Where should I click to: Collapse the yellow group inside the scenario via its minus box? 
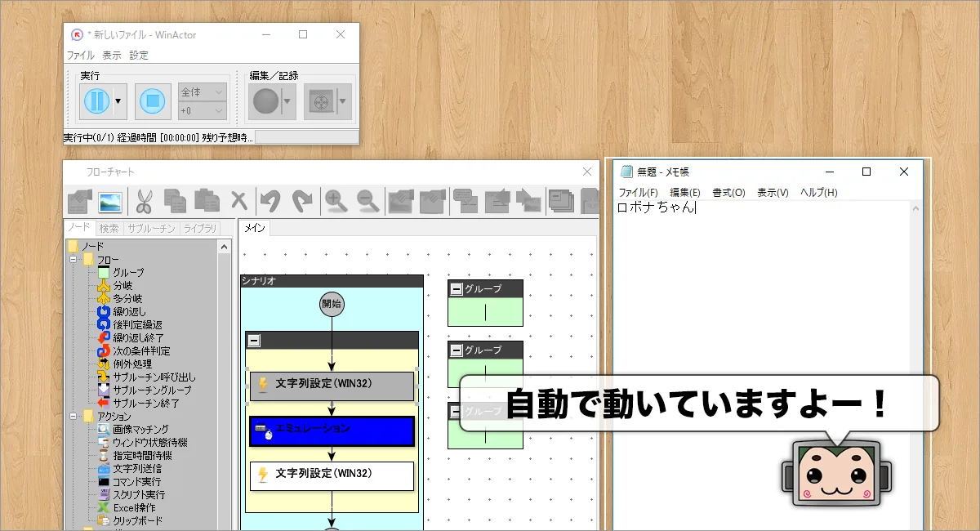(254, 341)
